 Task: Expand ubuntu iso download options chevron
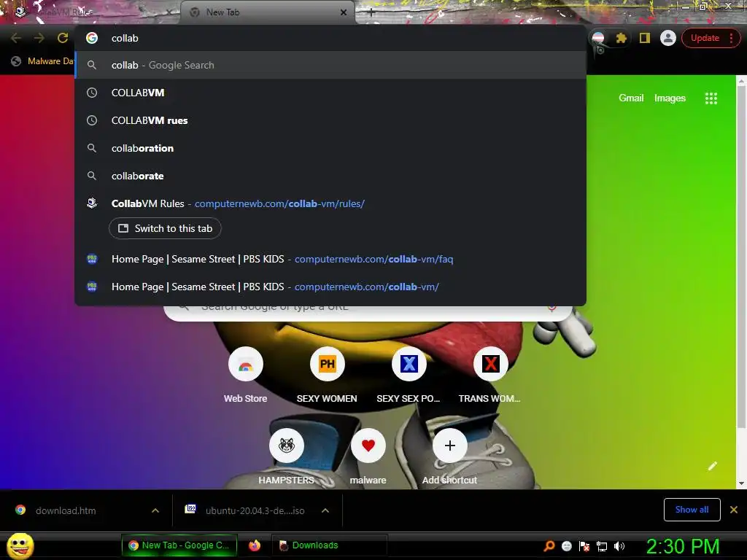[325, 510]
